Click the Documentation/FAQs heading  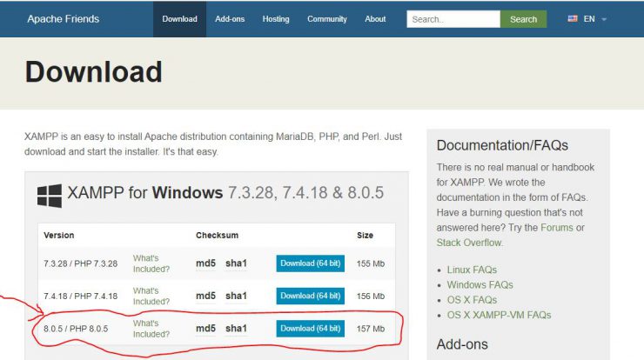[502, 145]
